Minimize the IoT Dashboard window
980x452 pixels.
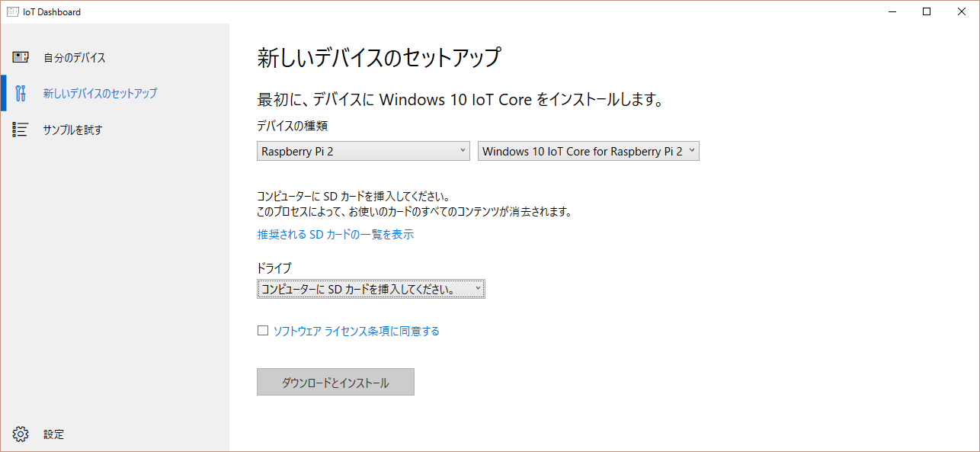[x=892, y=11]
